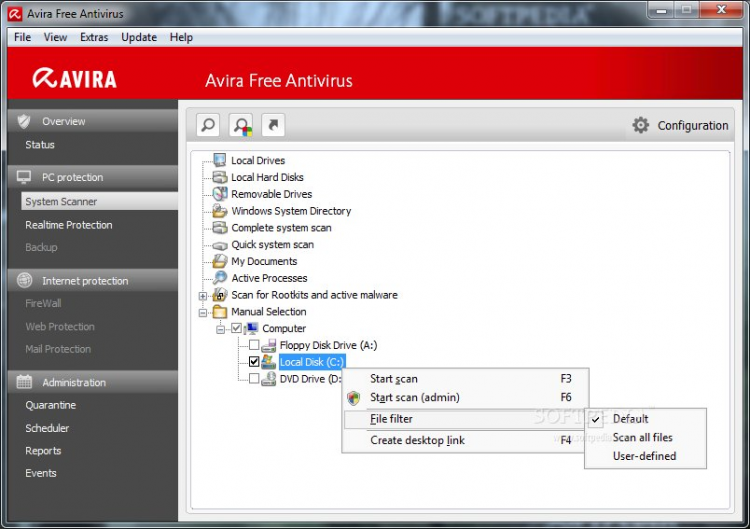Viewport: 750px width, 529px height.
Task: Select the Scan all files filter option
Action: [x=645, y=438]
